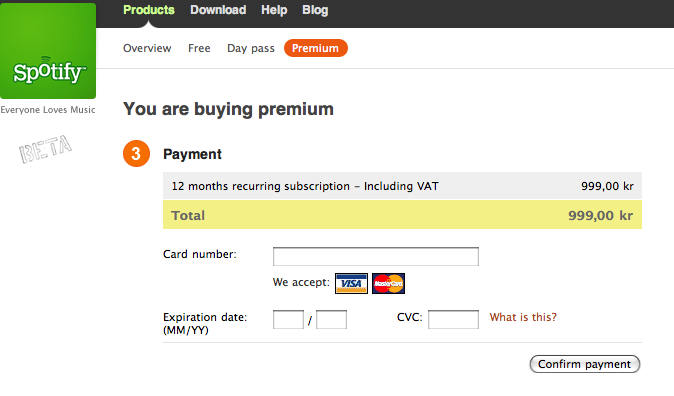The height and width of the screenshot is (396, 674).
Task: Click the Visa card icon
Action: click(x=351, y=283)
